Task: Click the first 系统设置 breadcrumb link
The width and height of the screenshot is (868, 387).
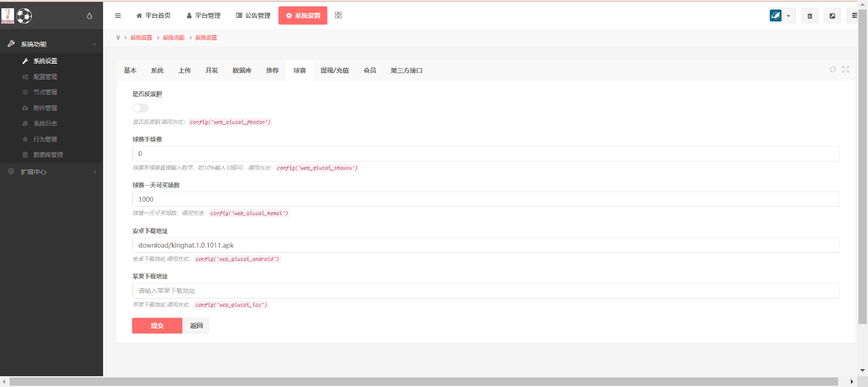Action: coord(141,38)
